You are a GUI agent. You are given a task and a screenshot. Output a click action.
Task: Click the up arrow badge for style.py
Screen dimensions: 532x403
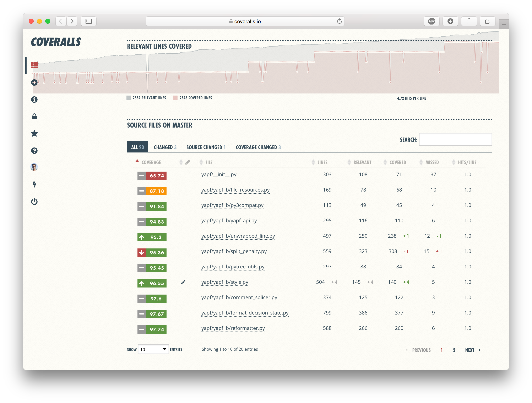click(142, 283)
